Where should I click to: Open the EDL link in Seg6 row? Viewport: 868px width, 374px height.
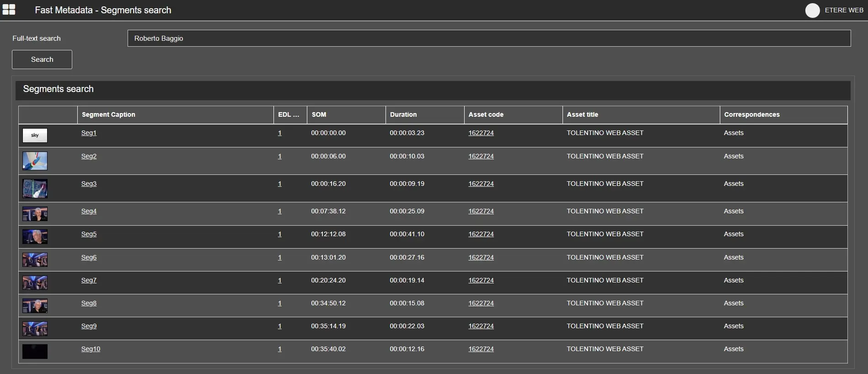(279, 257)
